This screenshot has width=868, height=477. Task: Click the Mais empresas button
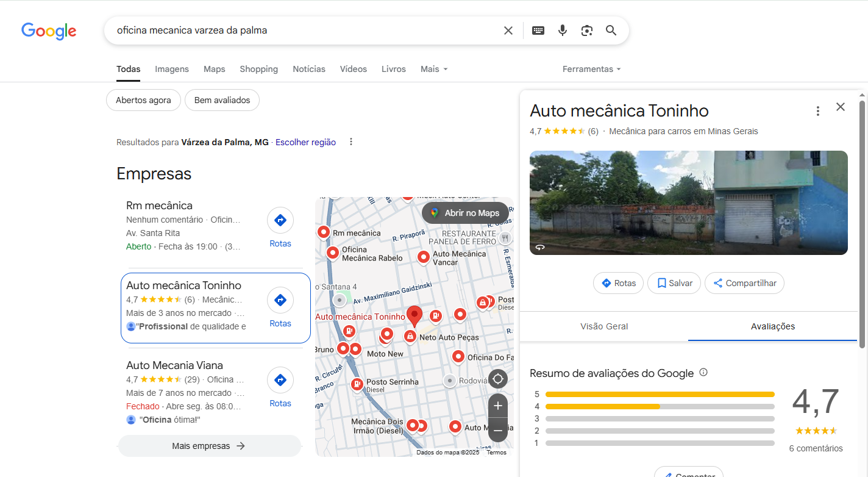click(x=209, y=446)
